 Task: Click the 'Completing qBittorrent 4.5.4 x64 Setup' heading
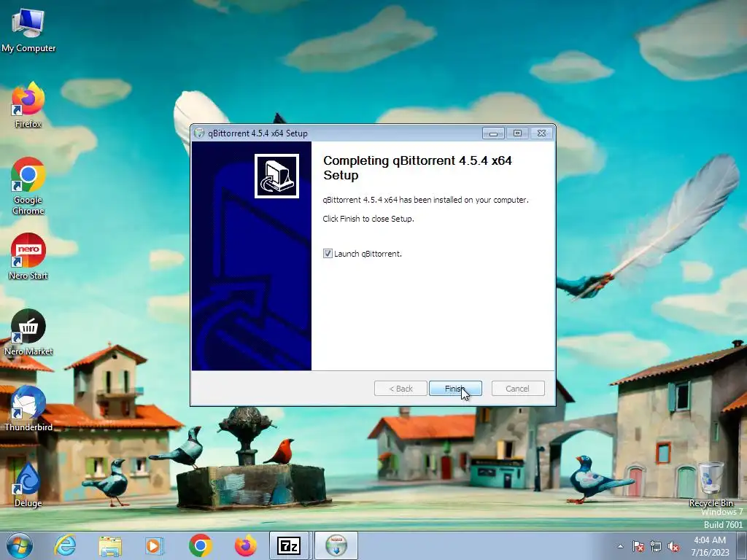[x=418, y=168]
